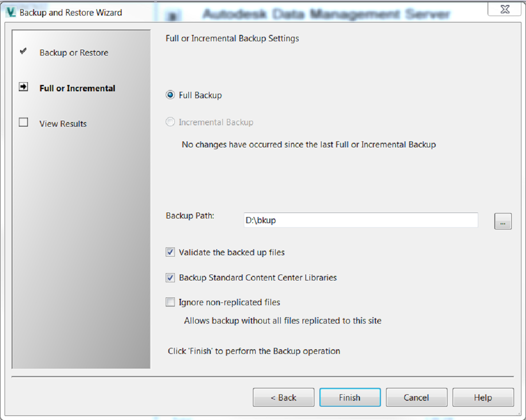Click the Full or Incremental step label
The height and width of the screenshot is (420, 526).
pos(77,88)
